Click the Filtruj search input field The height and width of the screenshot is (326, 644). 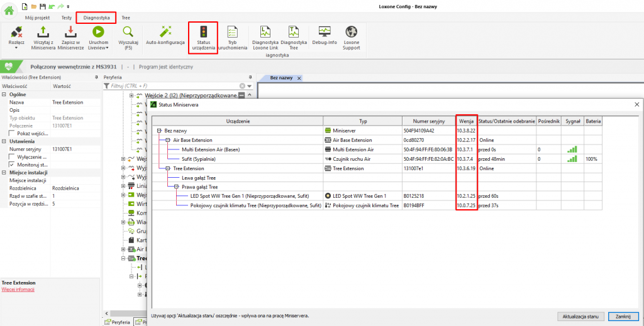[x=173, y=85]
